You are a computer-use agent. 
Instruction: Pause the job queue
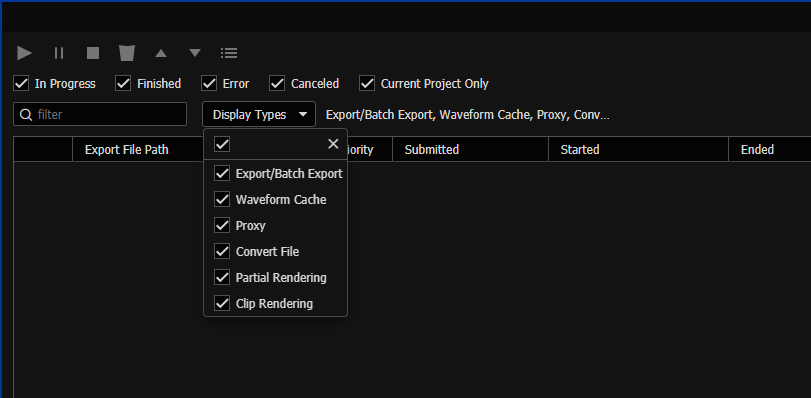(59, 53)
